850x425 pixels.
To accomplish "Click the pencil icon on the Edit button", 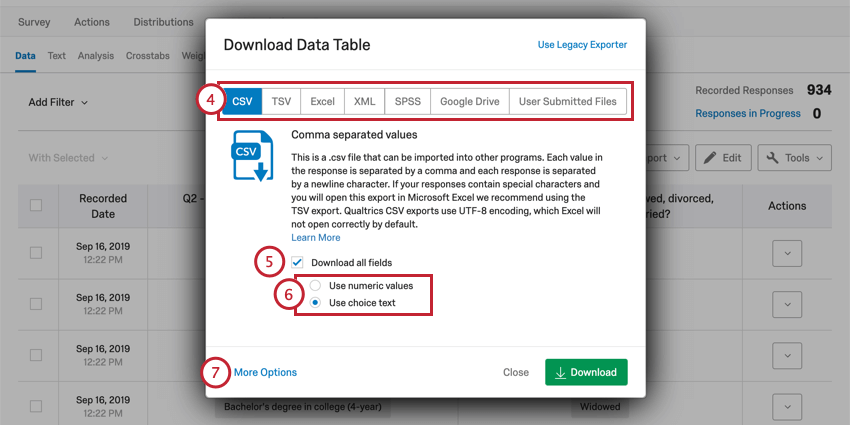I will [x=710, y=158].
